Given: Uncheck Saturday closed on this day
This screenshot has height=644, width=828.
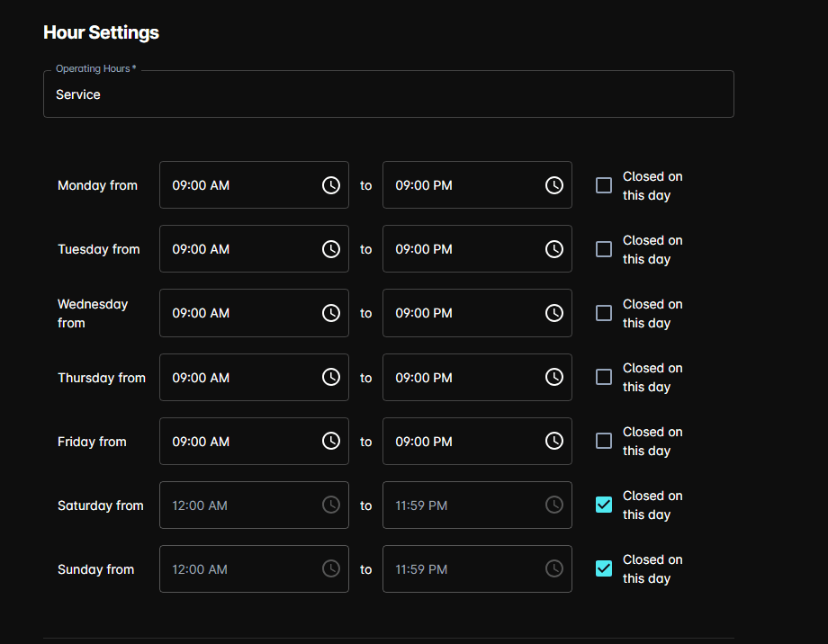Looking at the screenshot, I should point(604,505).
